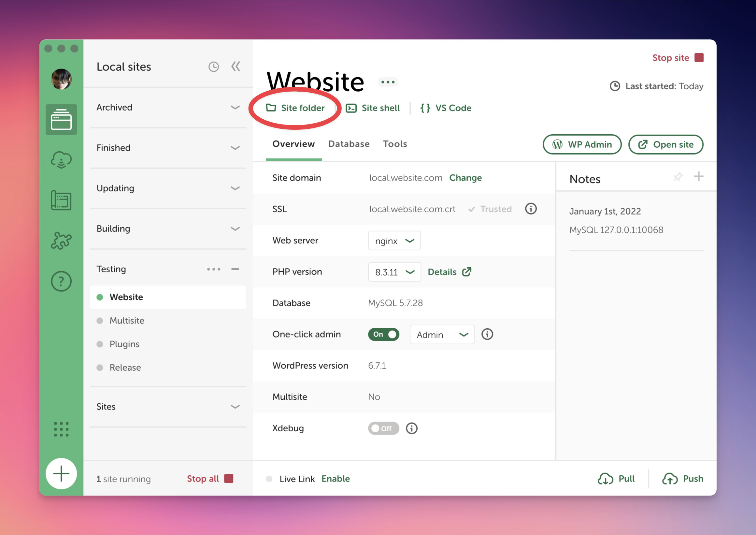Open the Site folder
756x535 pixels.
tap(295, 108)
